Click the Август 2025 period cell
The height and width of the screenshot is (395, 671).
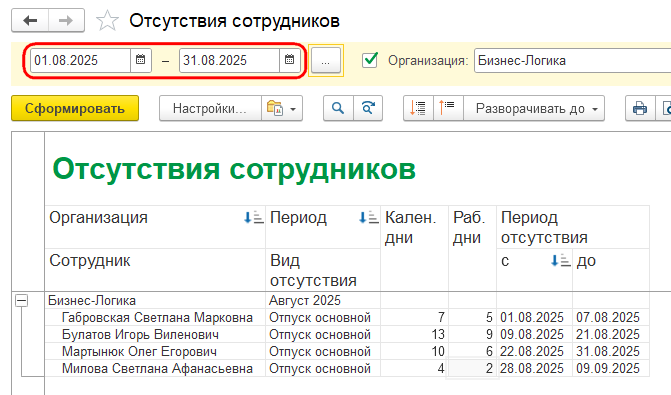(x=323, y=300)
